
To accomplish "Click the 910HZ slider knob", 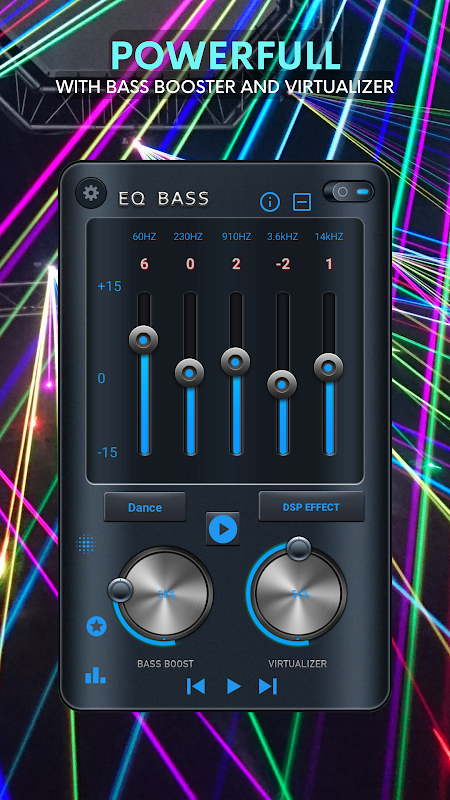I will pyautogui.click(x=235, y=362).
